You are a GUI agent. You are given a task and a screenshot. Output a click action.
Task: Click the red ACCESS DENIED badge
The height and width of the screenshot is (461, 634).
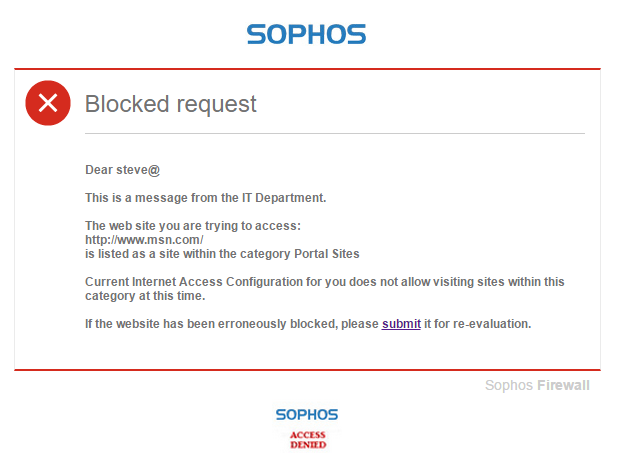tap(307, 440)
